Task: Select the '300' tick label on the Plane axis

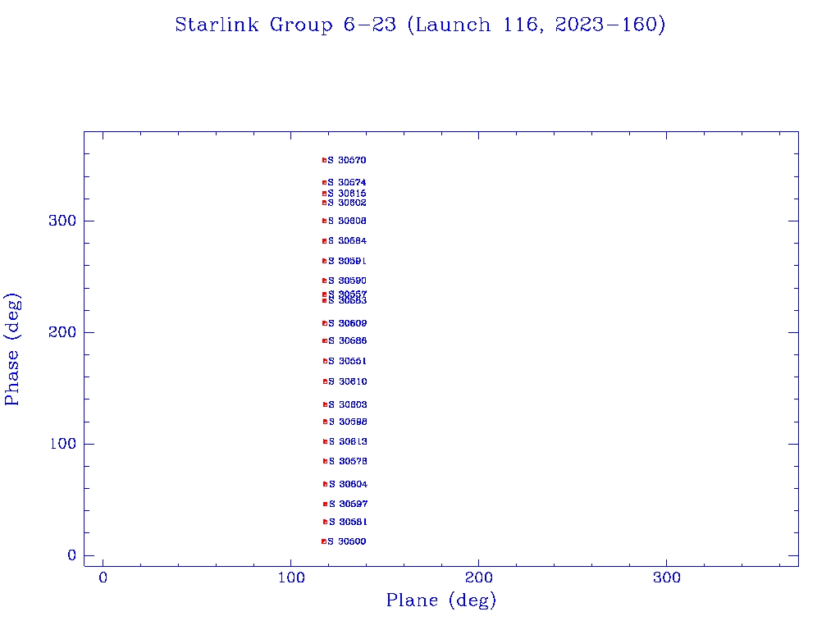Action: [x=667, y=577]
